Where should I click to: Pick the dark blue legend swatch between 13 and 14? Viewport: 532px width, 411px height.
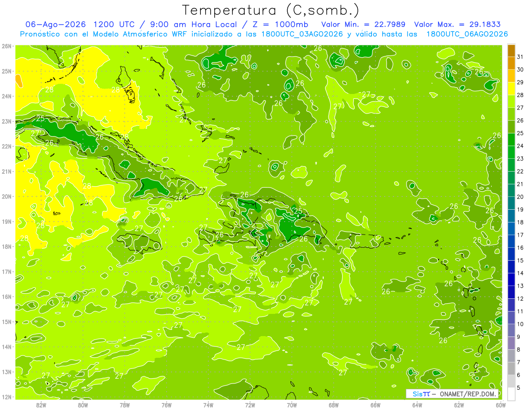(x=511, y=280)
